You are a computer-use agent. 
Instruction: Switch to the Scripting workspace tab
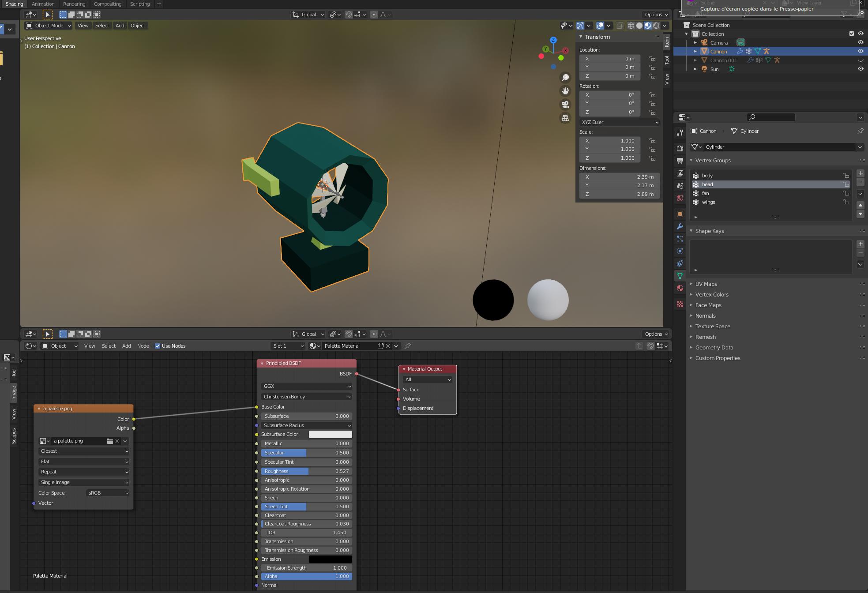coord(140,4)
